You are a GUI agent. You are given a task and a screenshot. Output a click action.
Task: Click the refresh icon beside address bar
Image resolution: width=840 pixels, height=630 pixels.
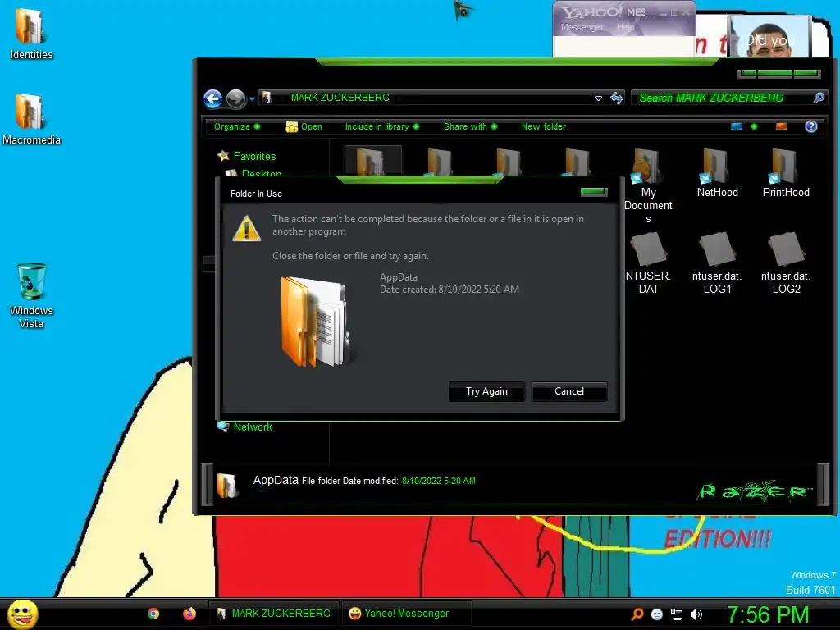617,98
